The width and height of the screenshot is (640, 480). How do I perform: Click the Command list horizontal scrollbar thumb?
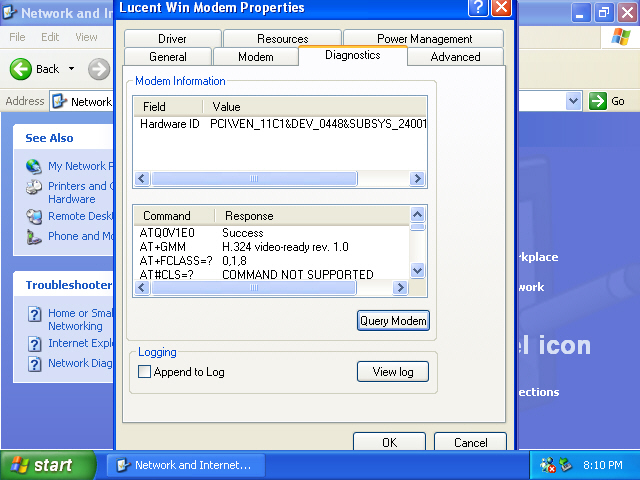click(253, 287)
